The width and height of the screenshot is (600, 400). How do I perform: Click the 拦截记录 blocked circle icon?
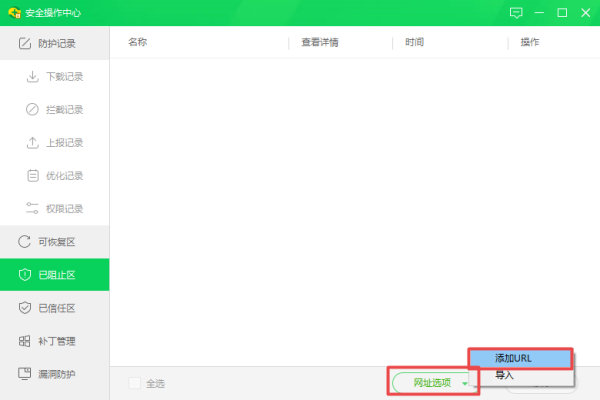pos(33,109)
